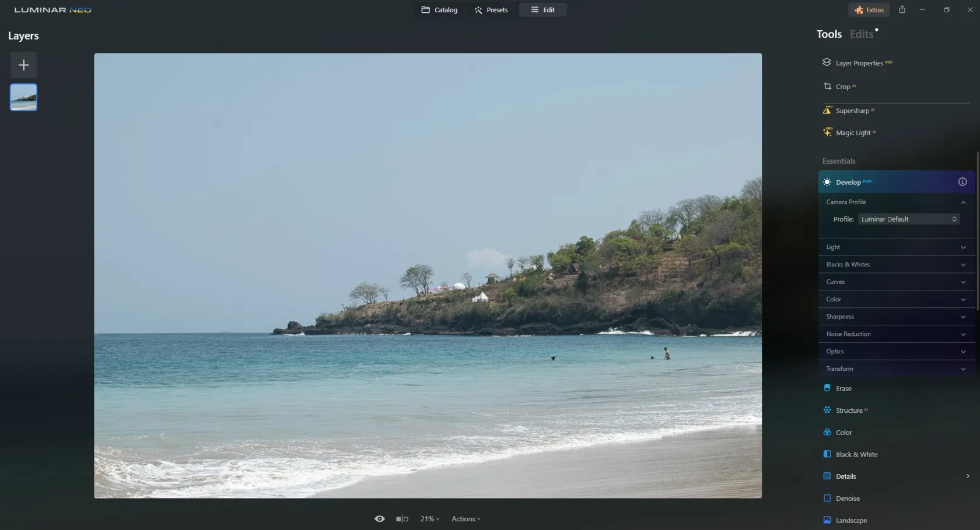This screenshot has height=530, width=980.
Task: Open the Black & White tool
Action: point(856,454)
